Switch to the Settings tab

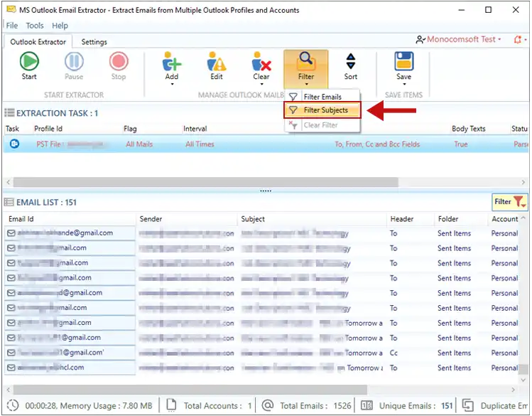(x=94, y=42)
